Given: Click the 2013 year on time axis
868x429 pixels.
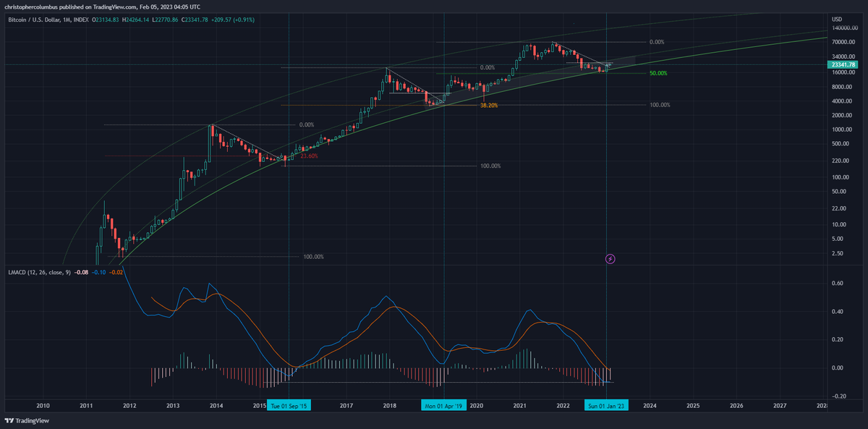Looking at the screenshot, I should coord(173,406).
